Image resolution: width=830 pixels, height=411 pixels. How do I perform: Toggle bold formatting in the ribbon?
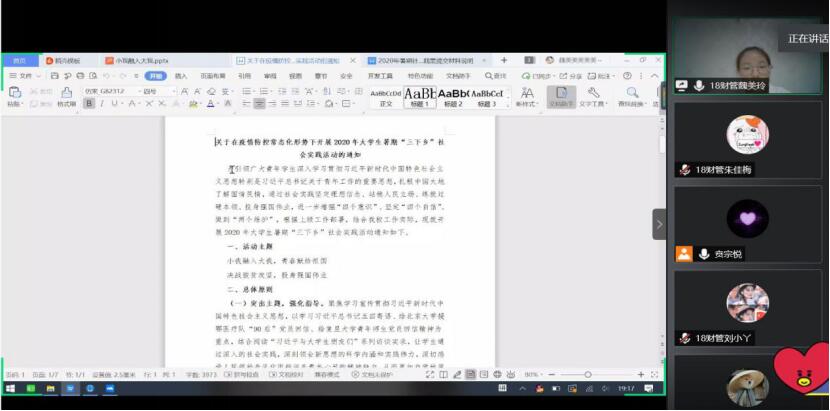88,104
